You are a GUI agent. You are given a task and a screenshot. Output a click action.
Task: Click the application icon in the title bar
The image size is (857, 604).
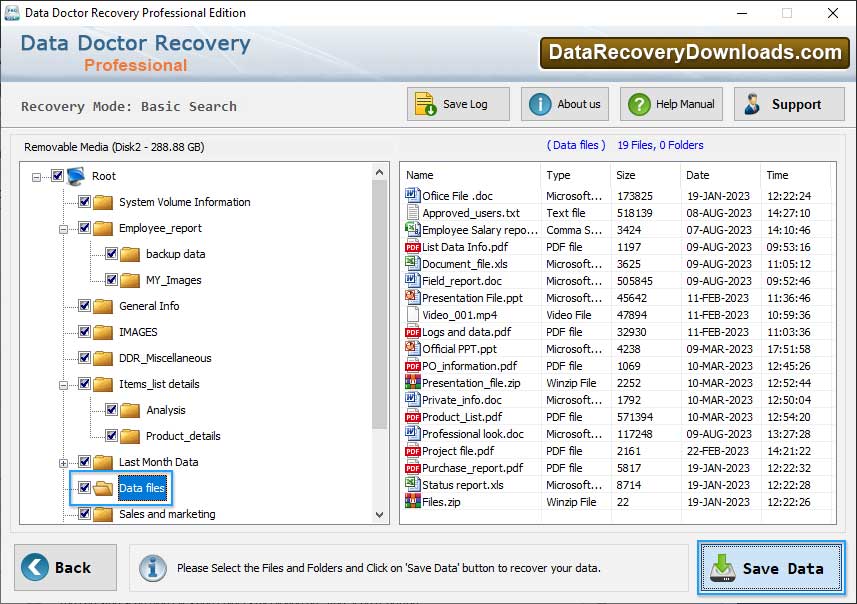[12, 13]
